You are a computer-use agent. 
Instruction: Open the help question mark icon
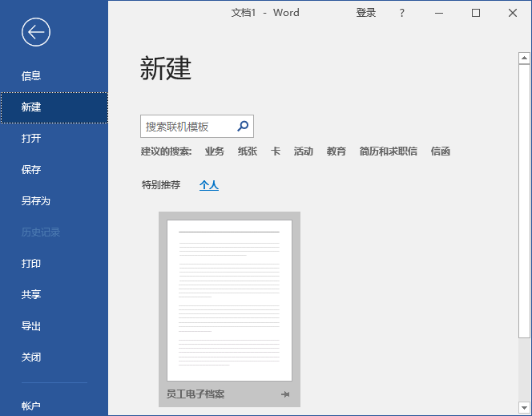click(402, 13)
